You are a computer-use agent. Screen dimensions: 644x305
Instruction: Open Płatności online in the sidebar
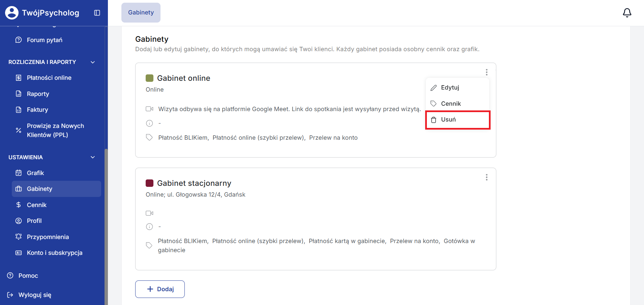click(x=49, y=78)
